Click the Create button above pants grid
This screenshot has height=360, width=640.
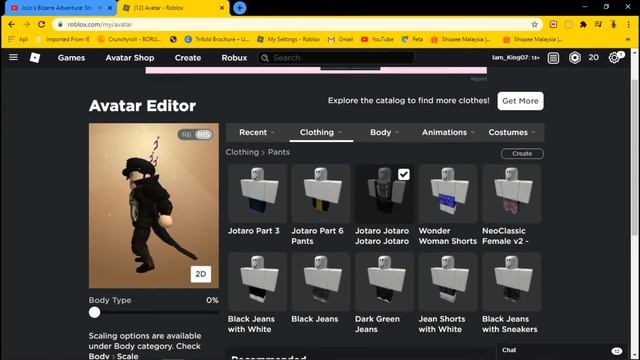tap(522, 153)
